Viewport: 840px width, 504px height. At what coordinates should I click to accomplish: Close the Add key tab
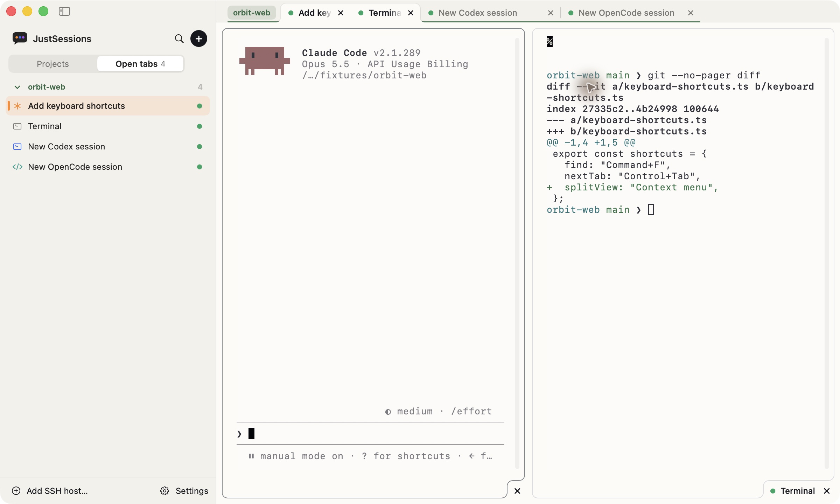pyautogui.click(x=341, y=13)
